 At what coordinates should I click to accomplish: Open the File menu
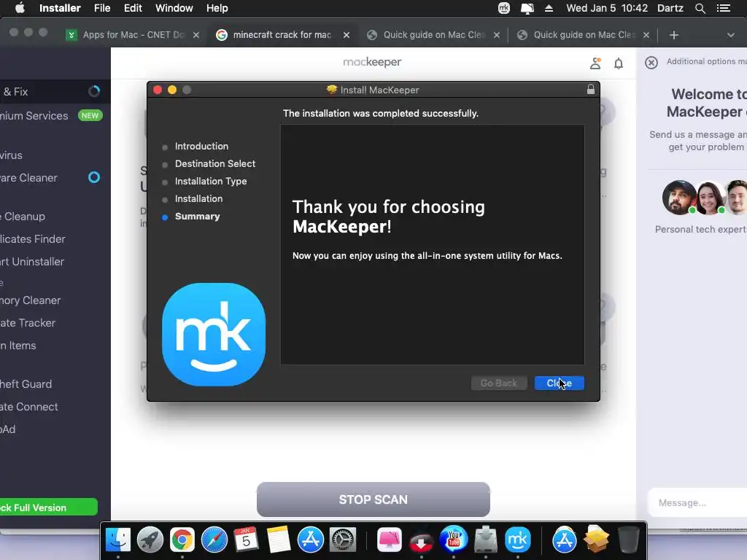pos(102,8)
